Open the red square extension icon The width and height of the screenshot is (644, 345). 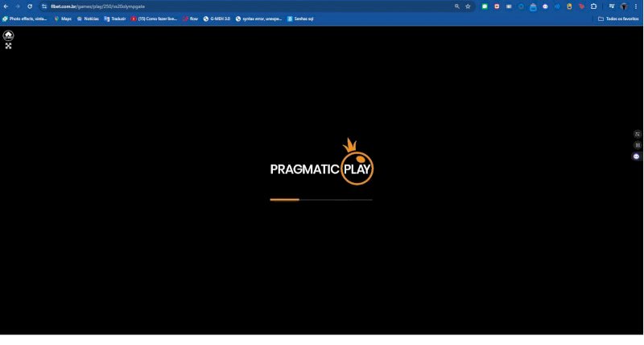(497, 6)
